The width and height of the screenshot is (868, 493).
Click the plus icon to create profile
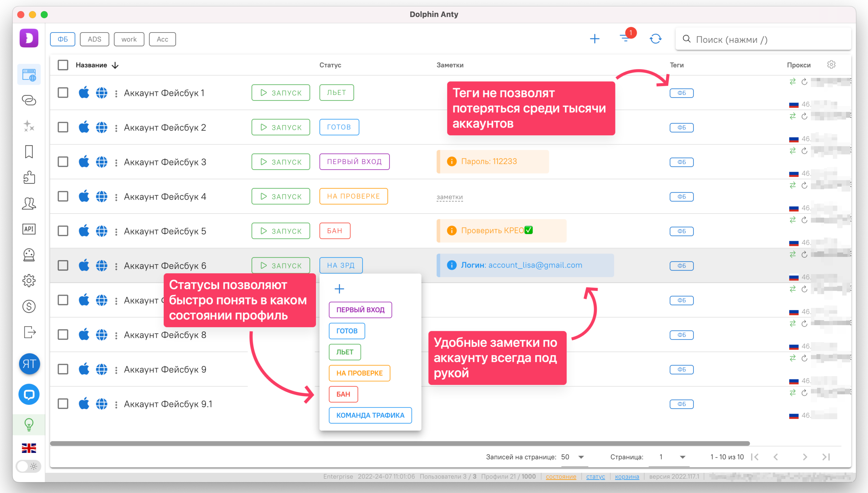(x=594, y=39)
